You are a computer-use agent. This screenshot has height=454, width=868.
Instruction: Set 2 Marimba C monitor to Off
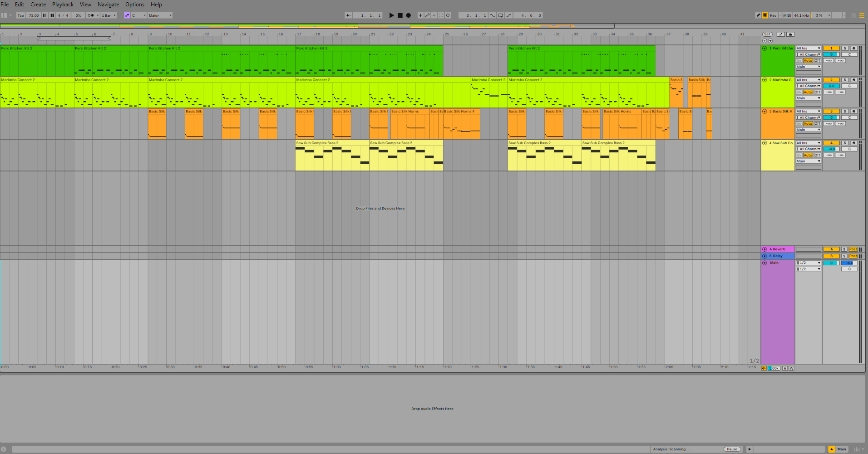817,92
